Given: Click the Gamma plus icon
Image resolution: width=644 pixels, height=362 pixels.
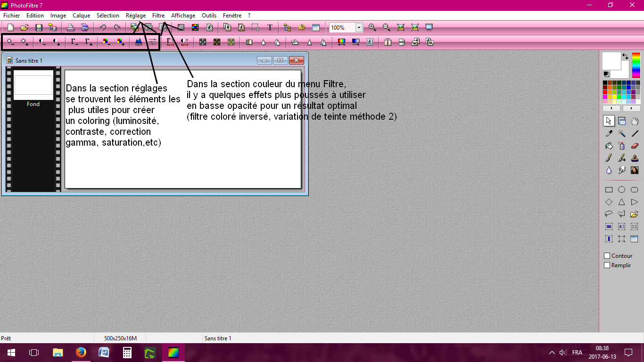Looking at the screenshot, I should (x=89, y=42).
